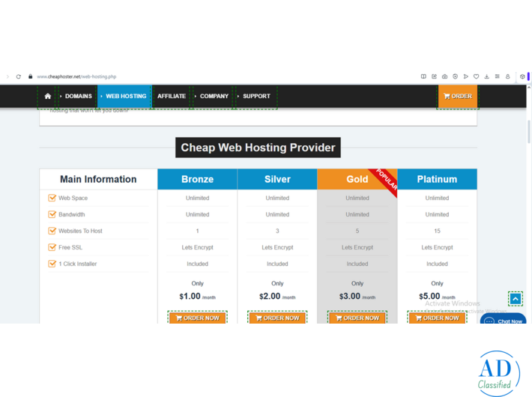532x397 pixels.
Task: Open the Chat Now widget
Action: (504, 319)
